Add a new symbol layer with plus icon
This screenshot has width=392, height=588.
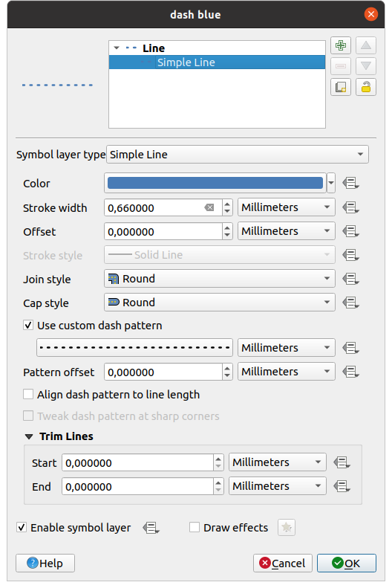point(340,46)
